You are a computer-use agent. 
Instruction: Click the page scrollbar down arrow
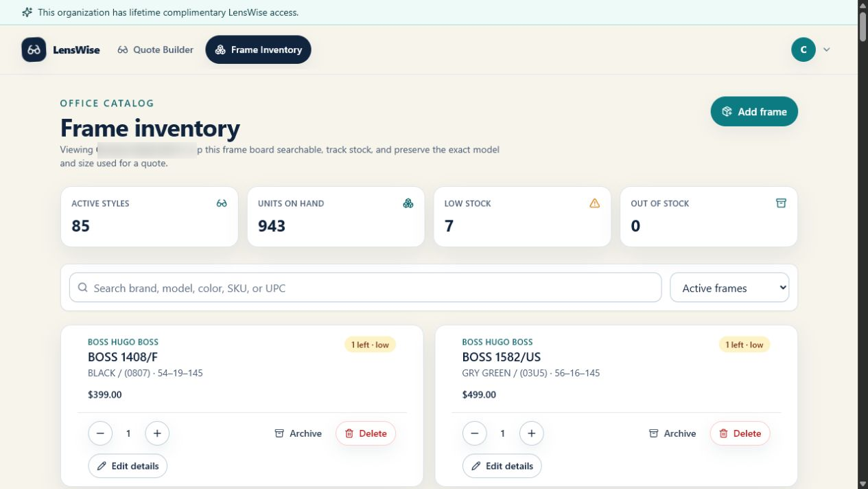click(863, 484)
